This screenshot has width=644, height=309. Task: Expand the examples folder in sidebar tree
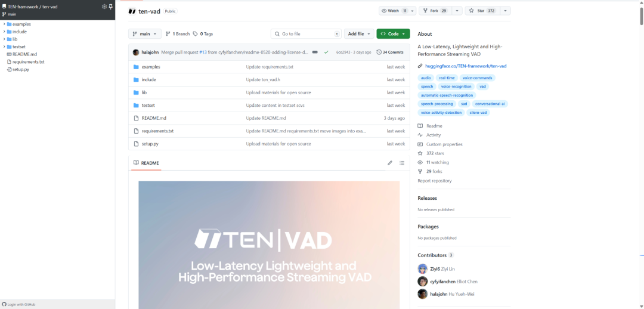tap(4, 24)
